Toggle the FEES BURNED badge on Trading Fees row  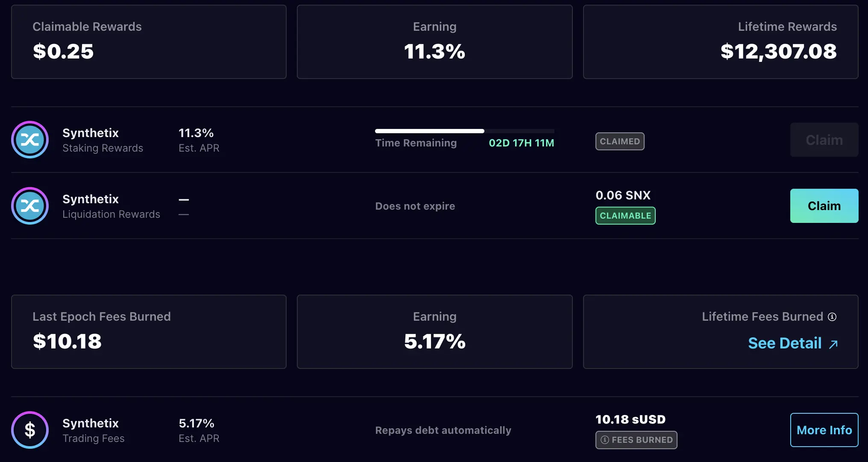point(636,440)
